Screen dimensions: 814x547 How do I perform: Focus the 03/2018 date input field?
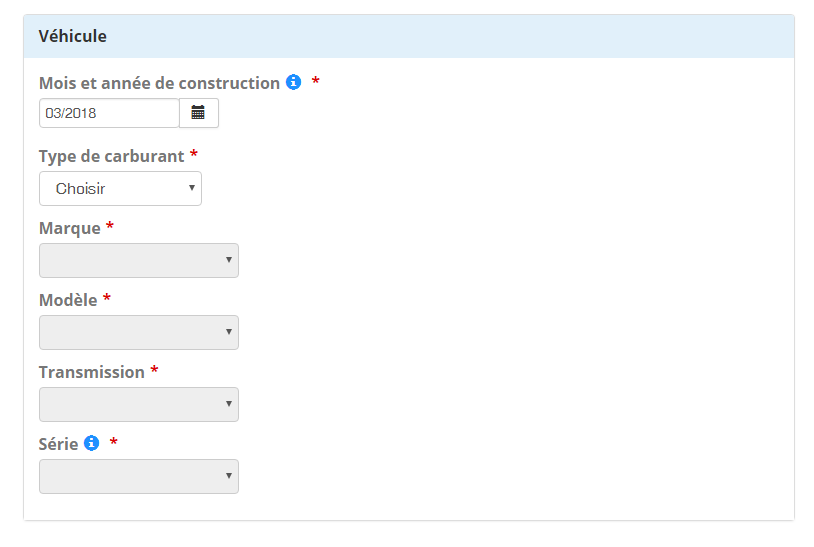pos(109,113)
